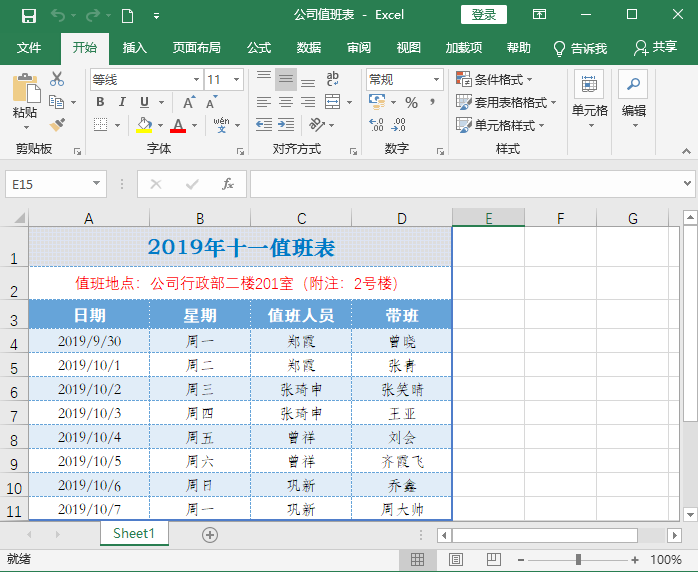Click the 登录 sign-in button
698x572 pixels.
(x=483, y=15)
